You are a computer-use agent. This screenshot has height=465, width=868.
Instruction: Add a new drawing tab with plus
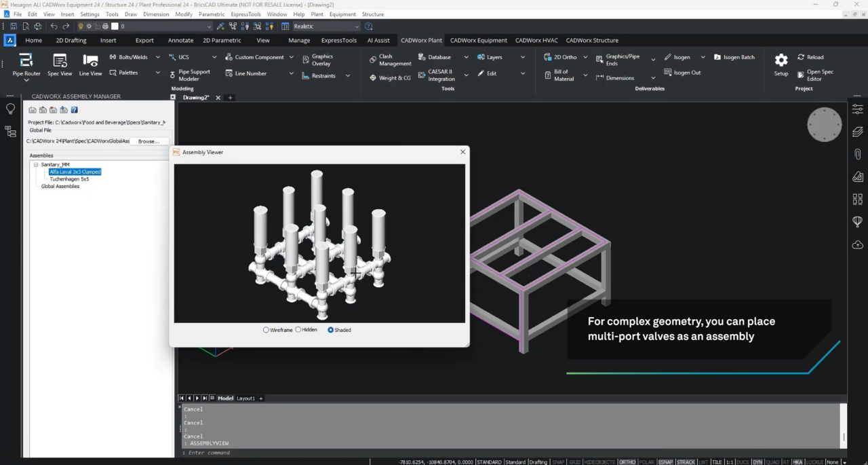tap(230, 98)
